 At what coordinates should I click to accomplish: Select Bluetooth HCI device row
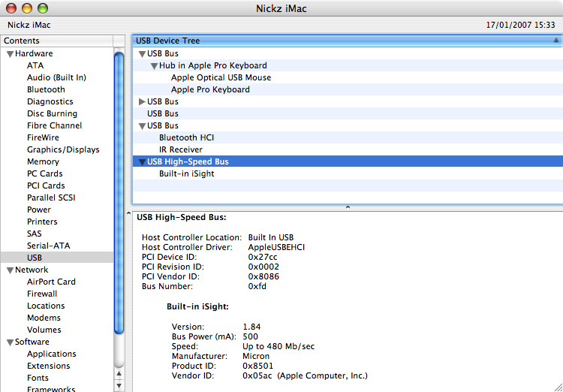click(x=348, y=137)
